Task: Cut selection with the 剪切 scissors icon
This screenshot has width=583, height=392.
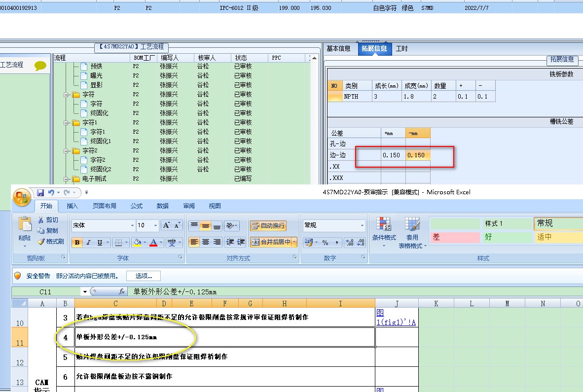Action: point(48,220)
